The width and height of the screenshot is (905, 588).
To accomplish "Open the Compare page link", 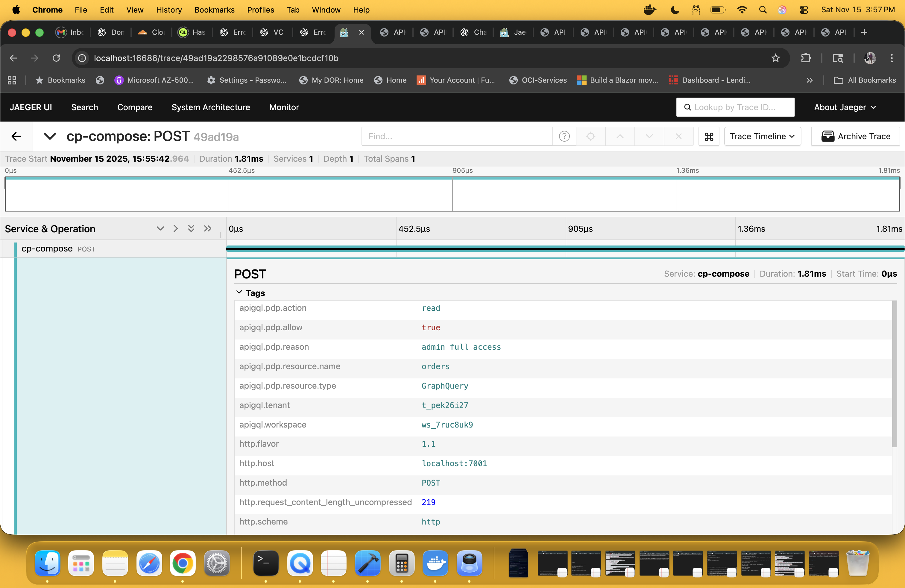I will pos(135,107).
